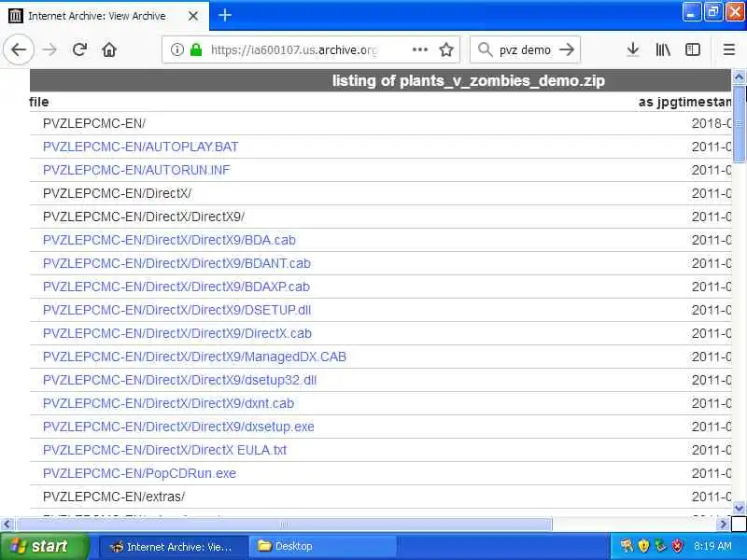The height and width of the screenshot is (560, 747).
Task: Download BDA.cab from DirectX9 folder
Action: [169, 240]
